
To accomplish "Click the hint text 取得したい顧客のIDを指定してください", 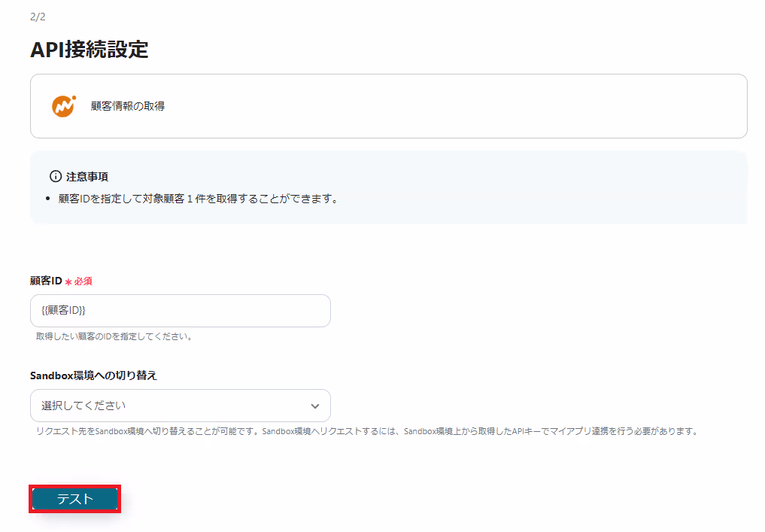I will pos(114,336).
